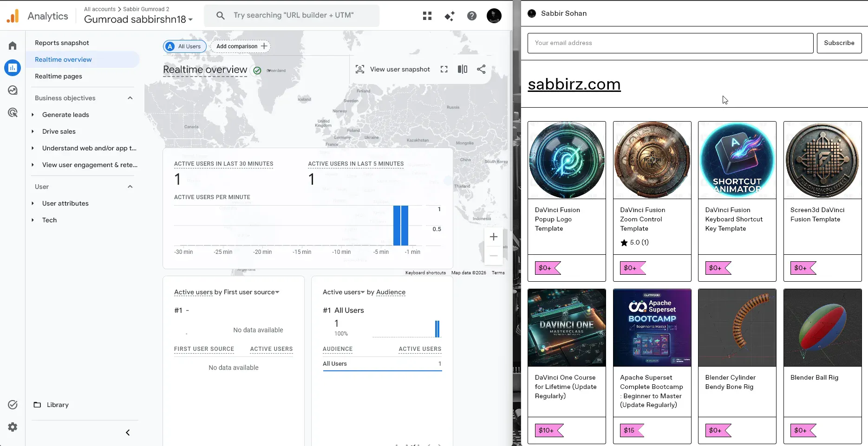Click the 5.0 star rating on Zoom Control
This screenshot has width=868, height=446.
pos(634,242)
